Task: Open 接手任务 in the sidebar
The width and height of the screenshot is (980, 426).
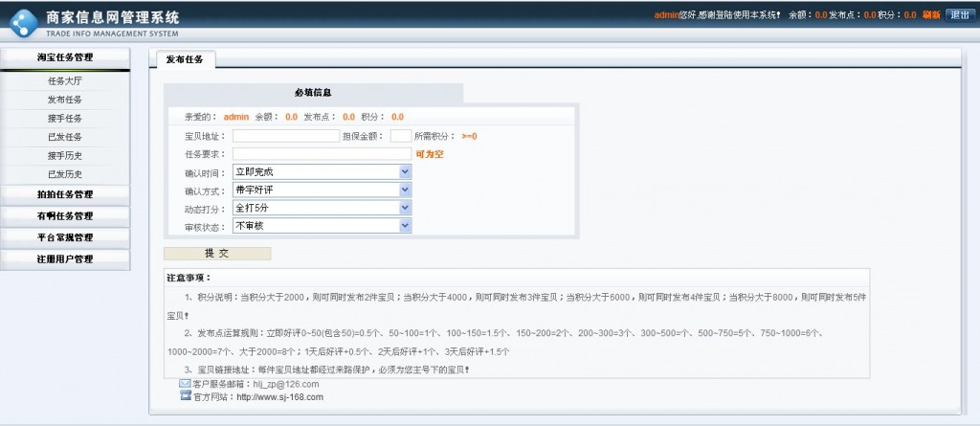Action: coord(65,119)
